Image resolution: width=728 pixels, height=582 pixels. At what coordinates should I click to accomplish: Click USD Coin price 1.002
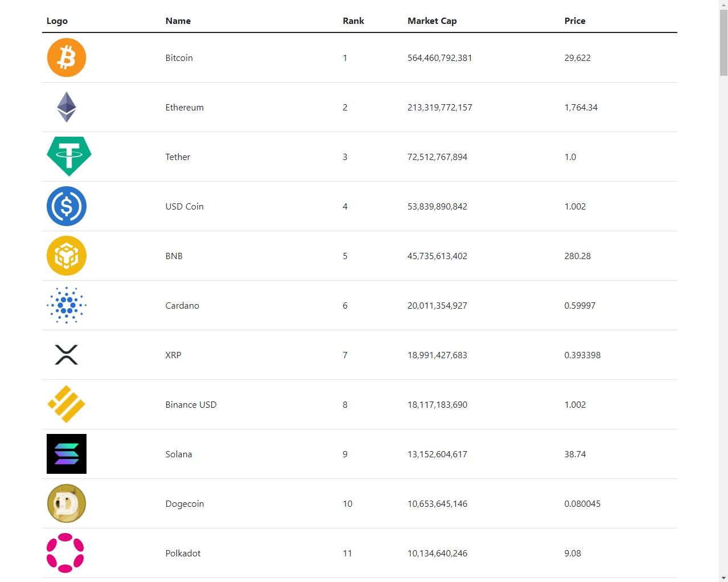(x=575, y=207)
